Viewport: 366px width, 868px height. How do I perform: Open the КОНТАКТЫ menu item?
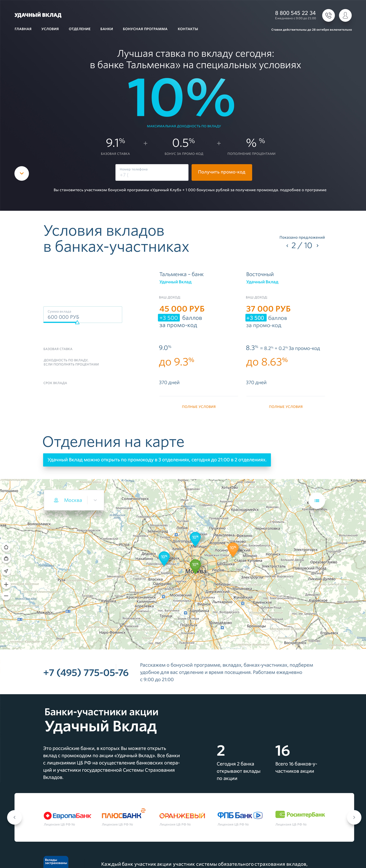pos(188,29)
